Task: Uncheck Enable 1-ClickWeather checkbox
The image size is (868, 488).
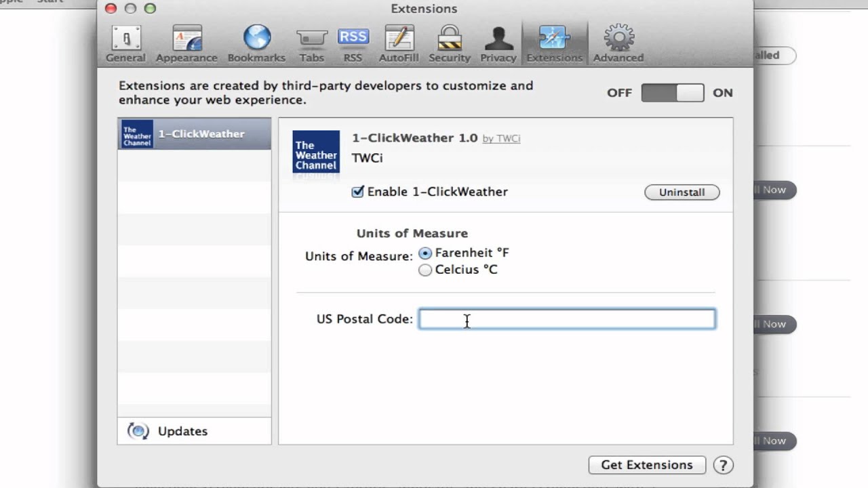Action: click(x=357, y=192)
